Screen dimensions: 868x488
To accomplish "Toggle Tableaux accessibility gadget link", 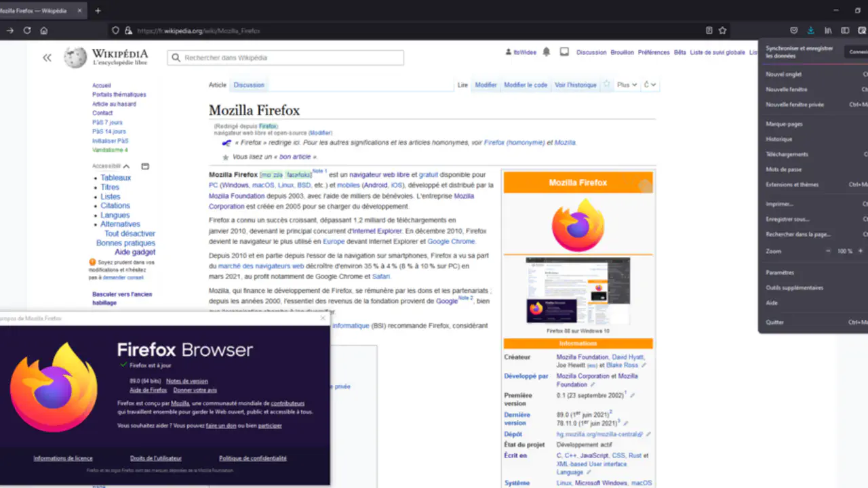I will [116, 178].
